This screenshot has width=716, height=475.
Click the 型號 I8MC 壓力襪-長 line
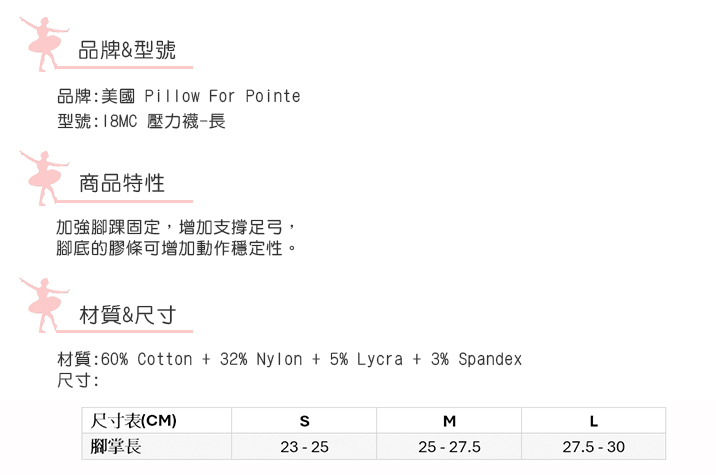(x=141, y=121)
